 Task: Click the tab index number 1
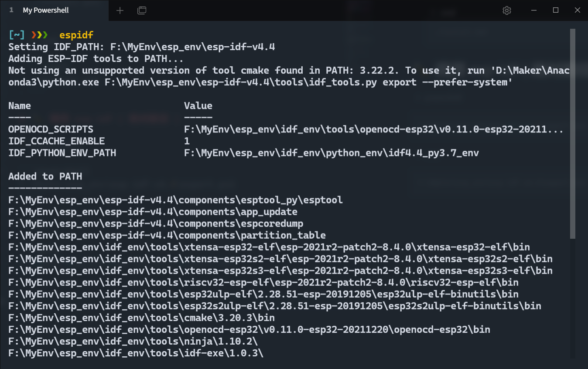(11, 10)
